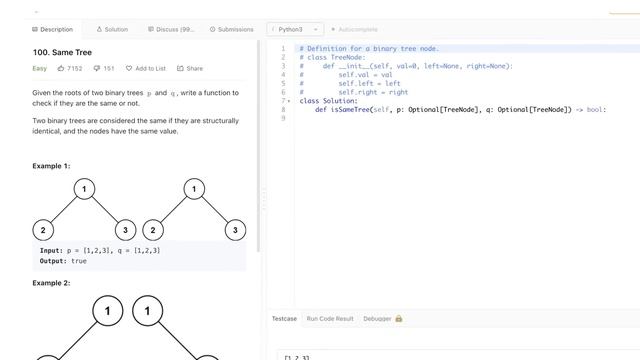Click the Add to List link
The width and height of the screenshot is (640, 360).
pyautogui.click(x=151, y=68)
